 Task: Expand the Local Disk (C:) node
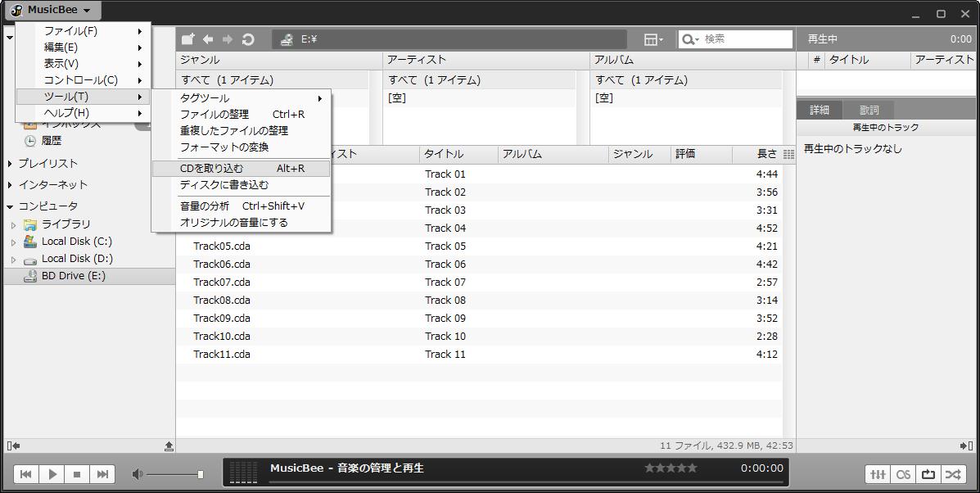(14, 242)
